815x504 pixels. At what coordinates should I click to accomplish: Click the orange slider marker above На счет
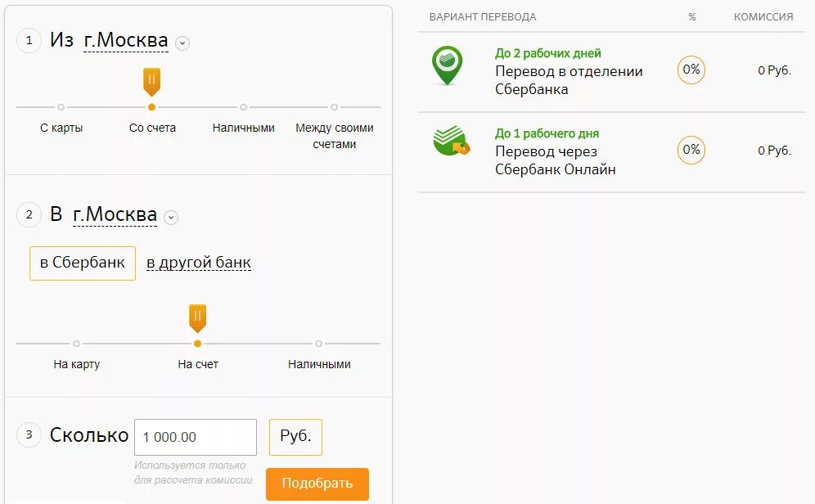(197, 318)
